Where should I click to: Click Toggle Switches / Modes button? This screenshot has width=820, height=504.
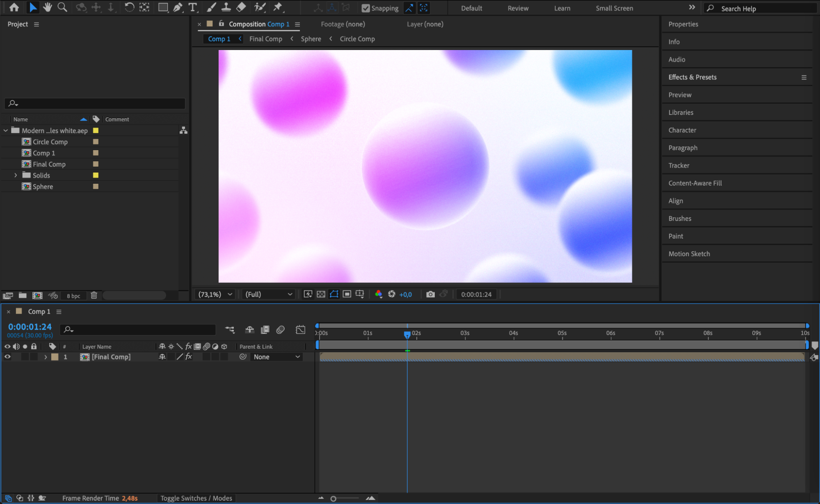coord(196,498)
